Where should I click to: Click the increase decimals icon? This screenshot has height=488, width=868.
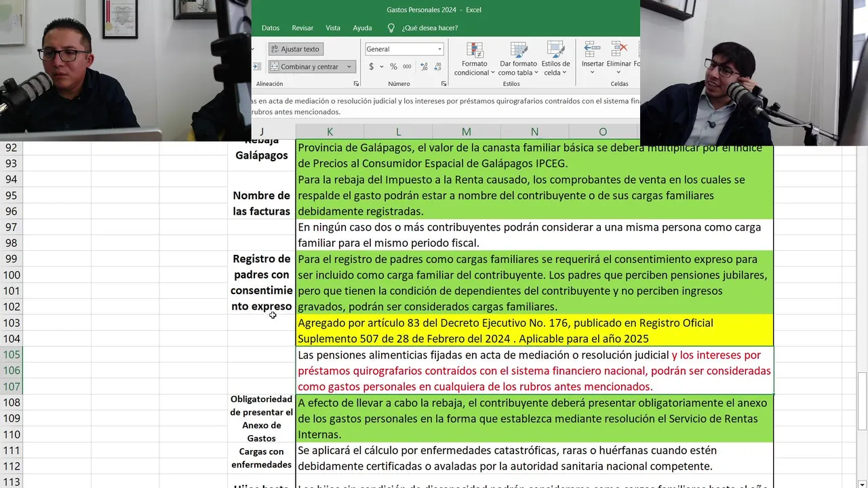point(425,66)
